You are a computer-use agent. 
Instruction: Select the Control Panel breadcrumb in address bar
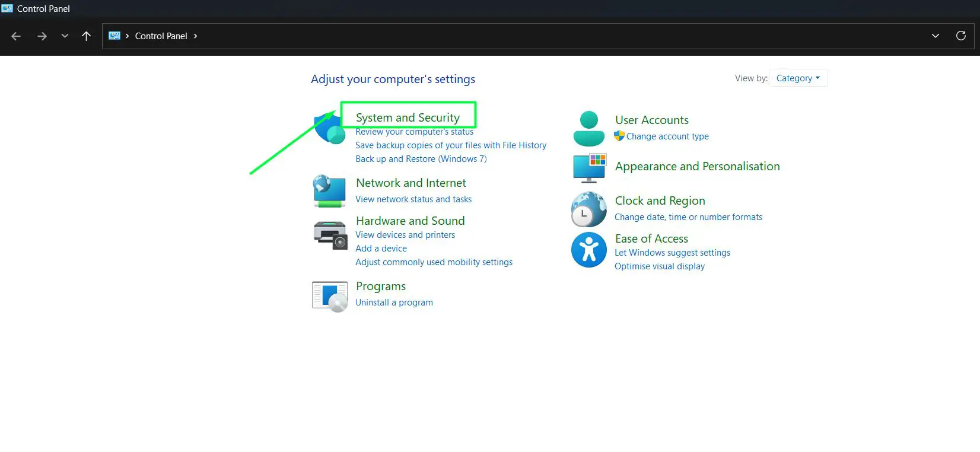pyautogui.click(x=161, y=36)
